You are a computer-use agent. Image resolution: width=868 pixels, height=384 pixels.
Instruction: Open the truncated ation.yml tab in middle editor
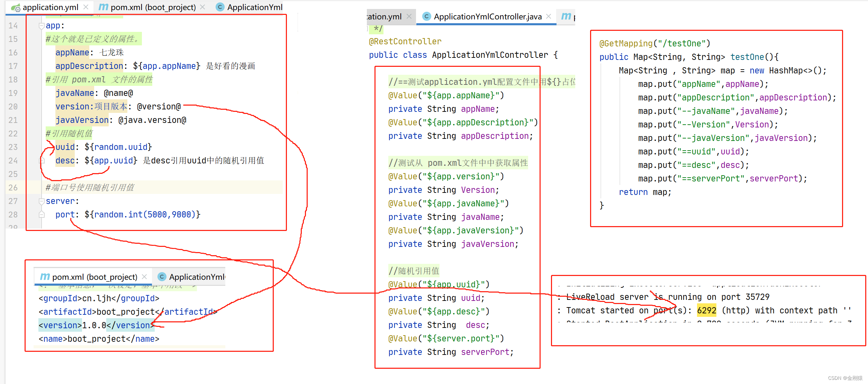384,17
